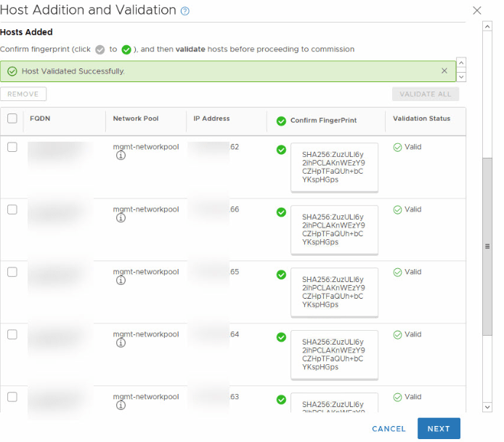504x442 pixels.
Task: Click the confirm all fingerprints header icon
Action: (281, 121)
